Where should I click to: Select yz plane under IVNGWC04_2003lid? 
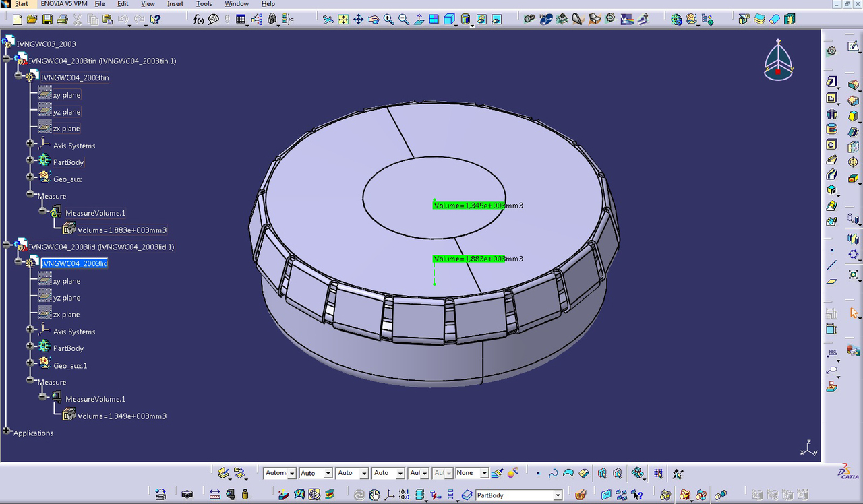[x=67, y=298]
